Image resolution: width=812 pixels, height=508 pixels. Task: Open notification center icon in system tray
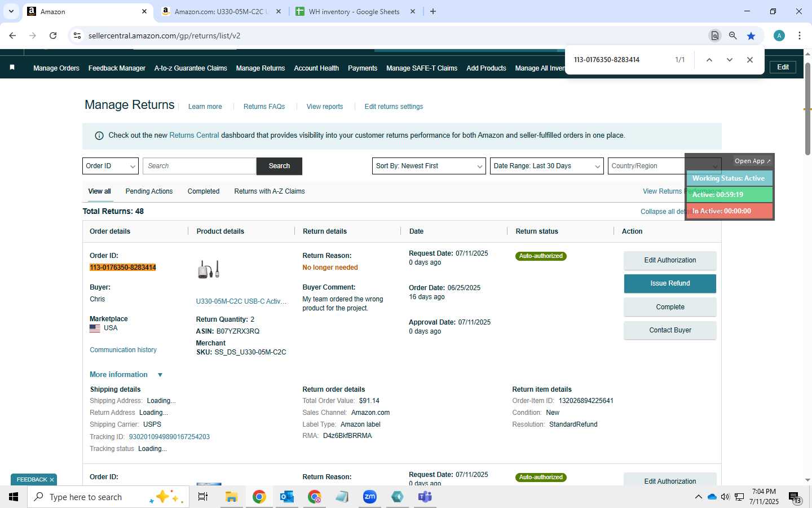795,497
